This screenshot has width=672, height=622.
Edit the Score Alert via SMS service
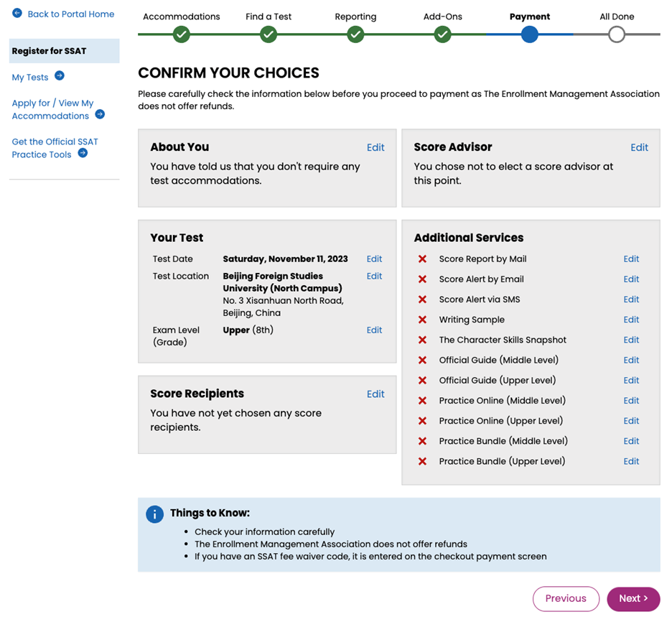tap(631, 300)
